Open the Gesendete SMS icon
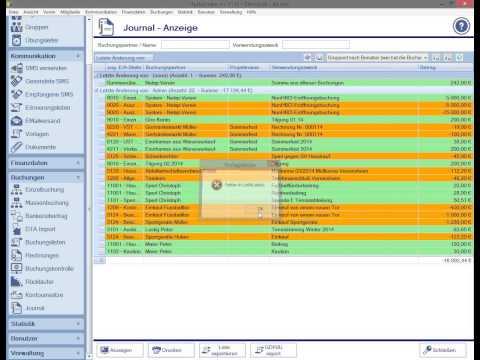480x360 pixels. click(x=17, y=81)
